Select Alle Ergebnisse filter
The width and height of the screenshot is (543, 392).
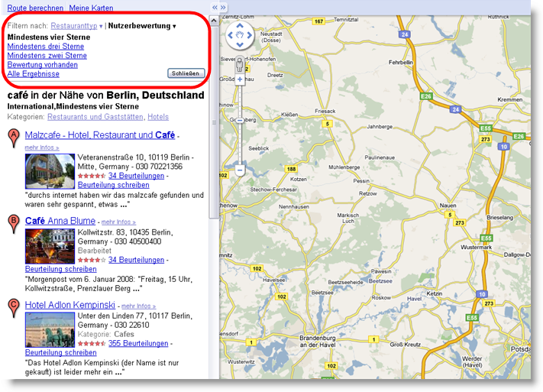(34, 74)
